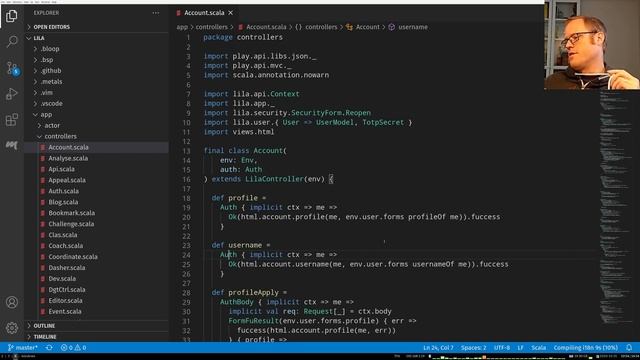
Task: Click the Compiling status bar entry
Action: (585, 348)
